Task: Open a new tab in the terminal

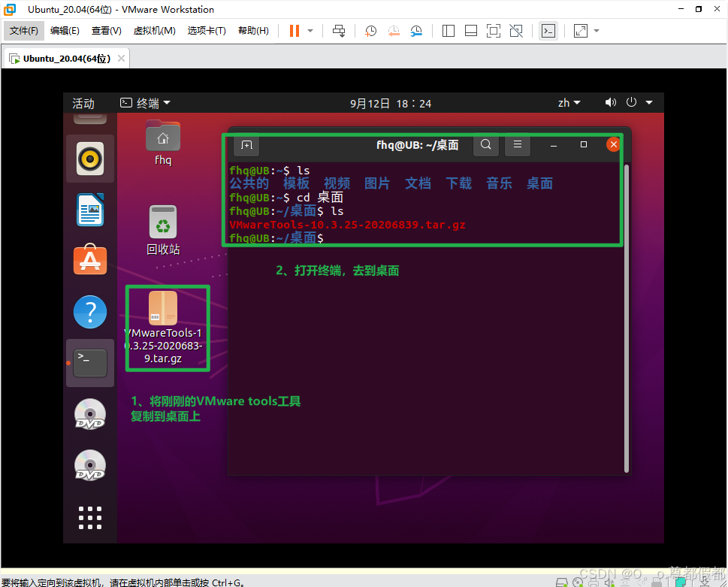Action: (x=246, y=145)
